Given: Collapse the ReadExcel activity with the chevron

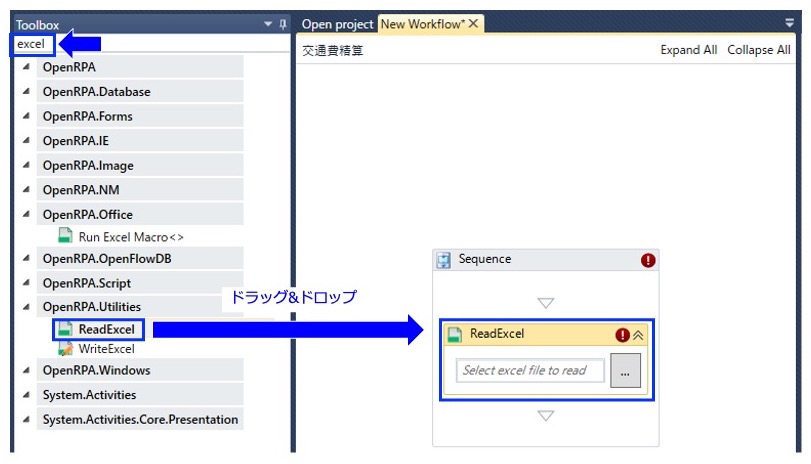Looking at the screenshot, I should 639,335.
